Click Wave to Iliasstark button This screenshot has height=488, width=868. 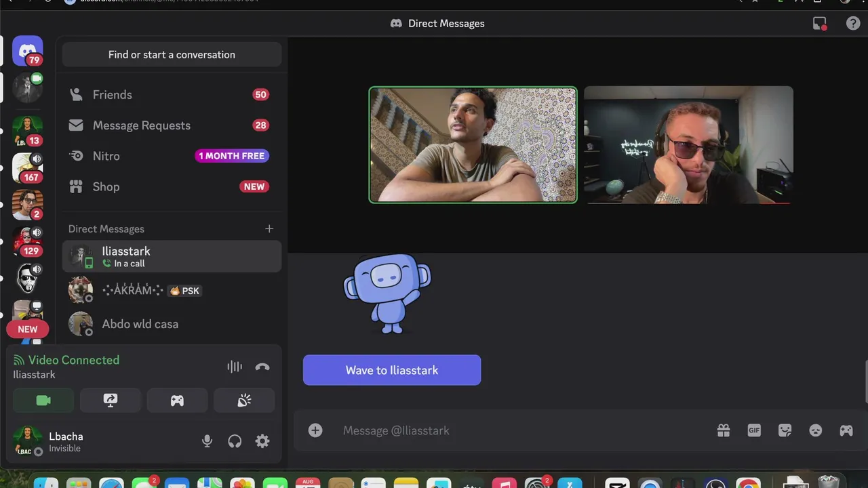(x=392, y=370)
